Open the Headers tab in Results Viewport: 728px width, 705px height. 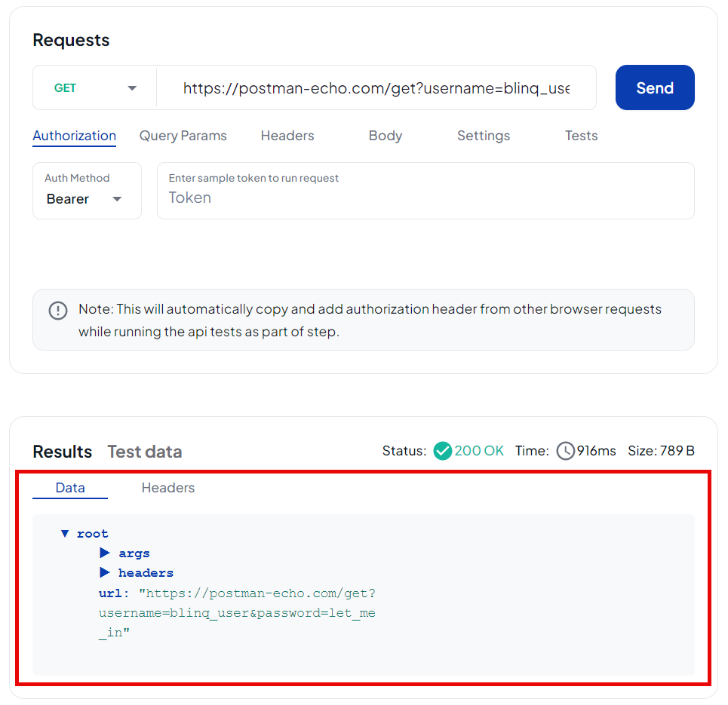click(168, 488)
